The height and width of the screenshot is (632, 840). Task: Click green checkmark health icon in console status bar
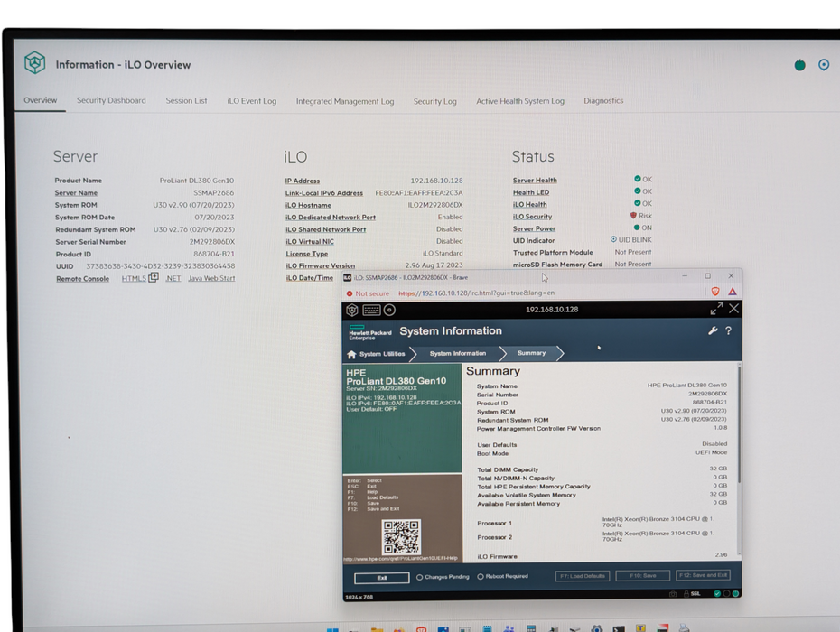point(717,593)
